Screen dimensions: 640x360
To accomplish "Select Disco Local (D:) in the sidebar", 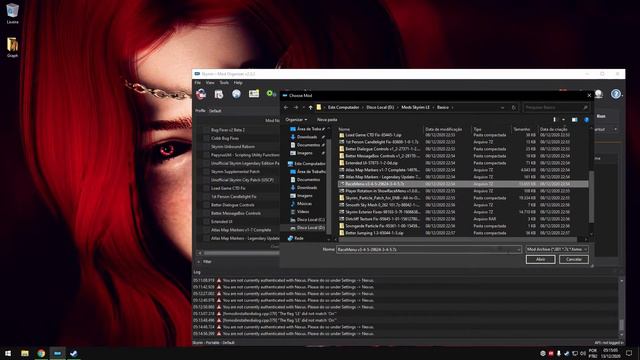I will (307, 228).
